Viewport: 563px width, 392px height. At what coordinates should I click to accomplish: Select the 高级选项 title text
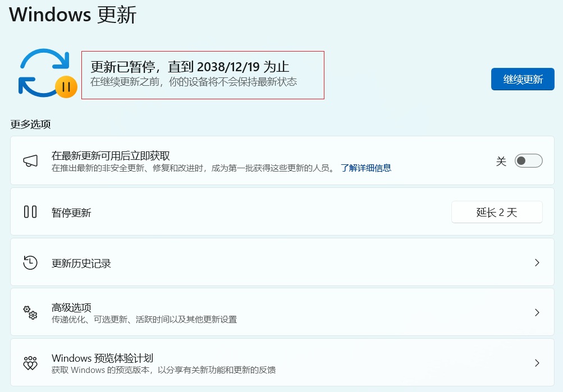coord(71,307)
